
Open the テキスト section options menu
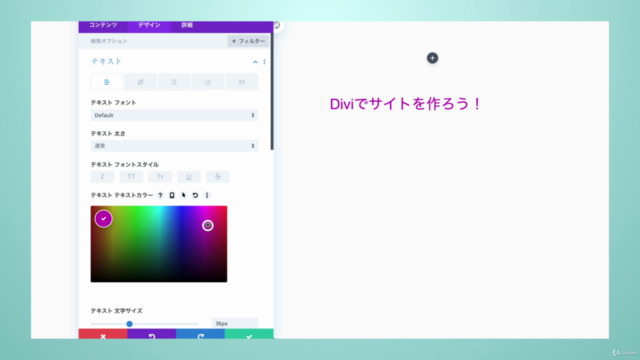click(x=264, y=62)
